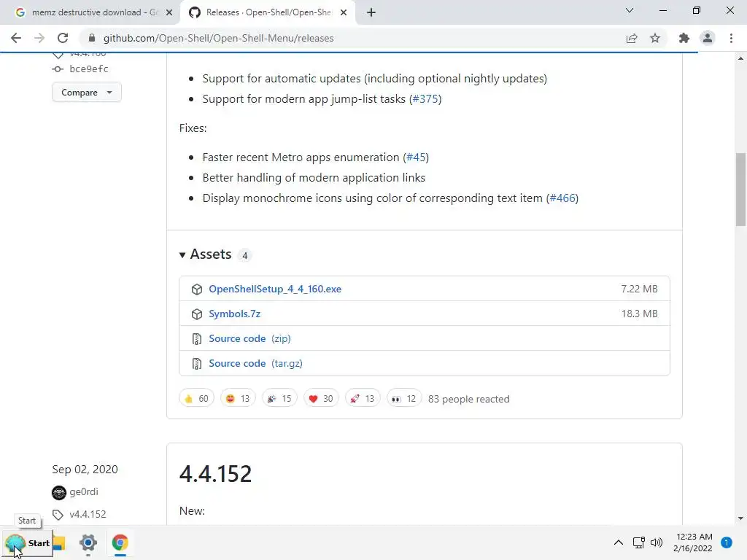747x560 pixels.
Task: Switch to the memz destructive download tab
Action: (90, 12)
